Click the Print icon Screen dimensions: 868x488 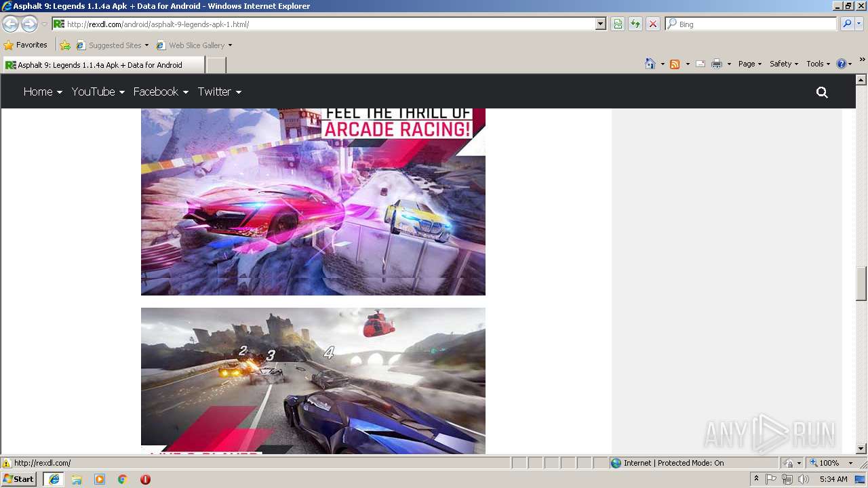click(x=717, y=64)
